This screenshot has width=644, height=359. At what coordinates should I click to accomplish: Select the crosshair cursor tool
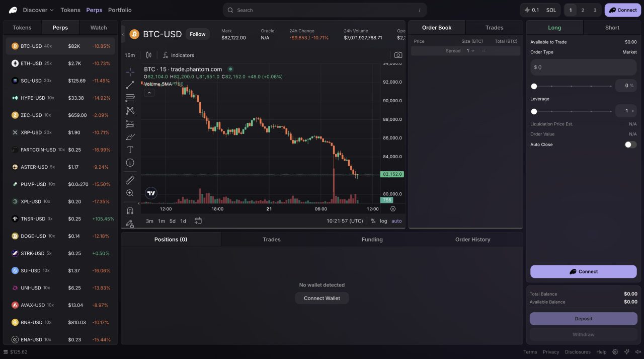click(130, 72)
